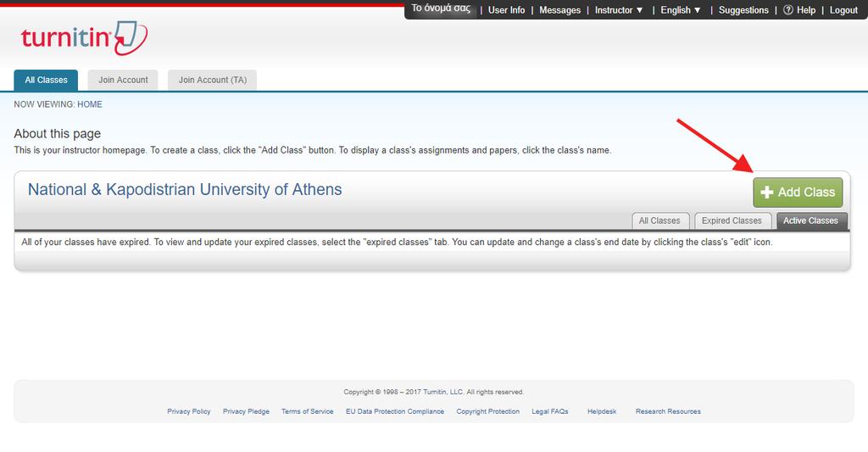The image size is (868, 452).
Task: Click the "About this page" heading
Action: click(58, 133)
